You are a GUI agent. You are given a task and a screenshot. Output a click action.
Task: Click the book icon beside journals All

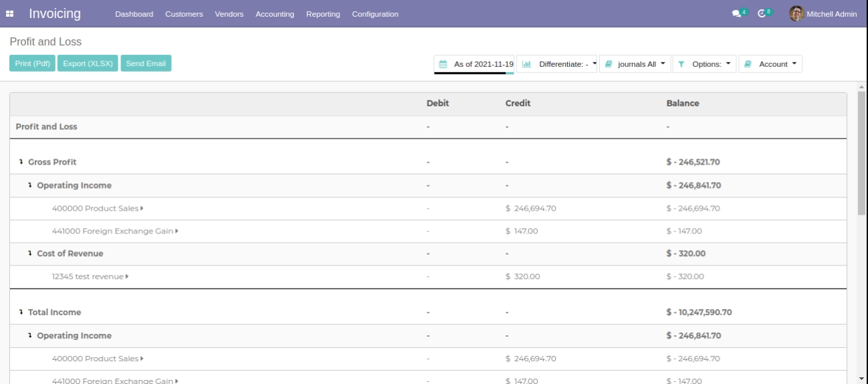(609, 64)
